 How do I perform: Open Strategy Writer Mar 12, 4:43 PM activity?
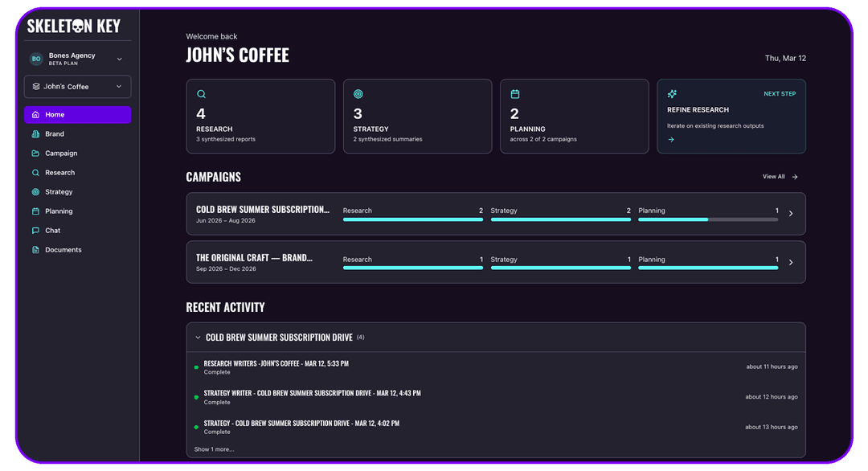pyautogui.click(x=312, y=394)
